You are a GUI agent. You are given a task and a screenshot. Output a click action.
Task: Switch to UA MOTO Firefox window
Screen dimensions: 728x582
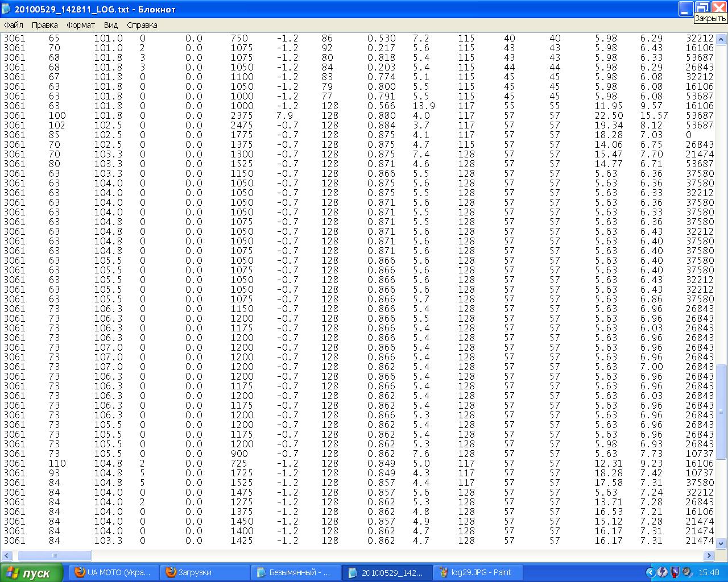coord(114,572)
